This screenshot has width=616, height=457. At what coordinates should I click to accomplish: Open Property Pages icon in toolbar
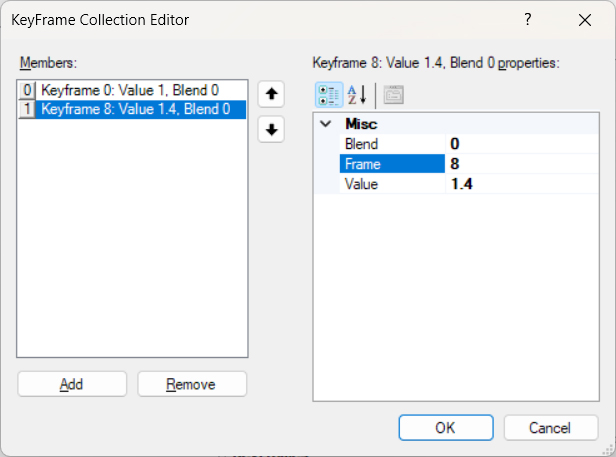[393, 95]
